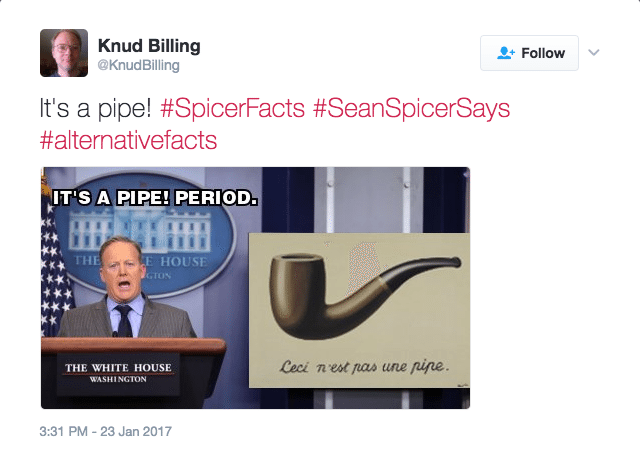The image size is (640, 451).
Task: Click the Follow button label
Action: (x=543, y=53)
